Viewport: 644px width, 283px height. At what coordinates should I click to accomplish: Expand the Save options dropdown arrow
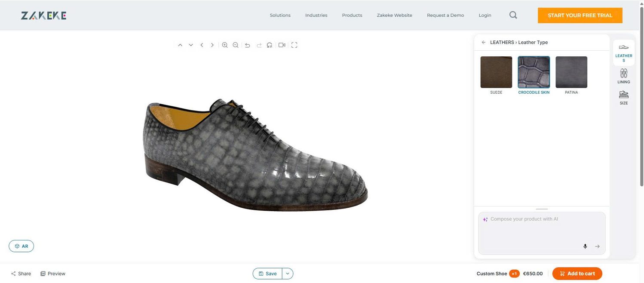point(288,274)
